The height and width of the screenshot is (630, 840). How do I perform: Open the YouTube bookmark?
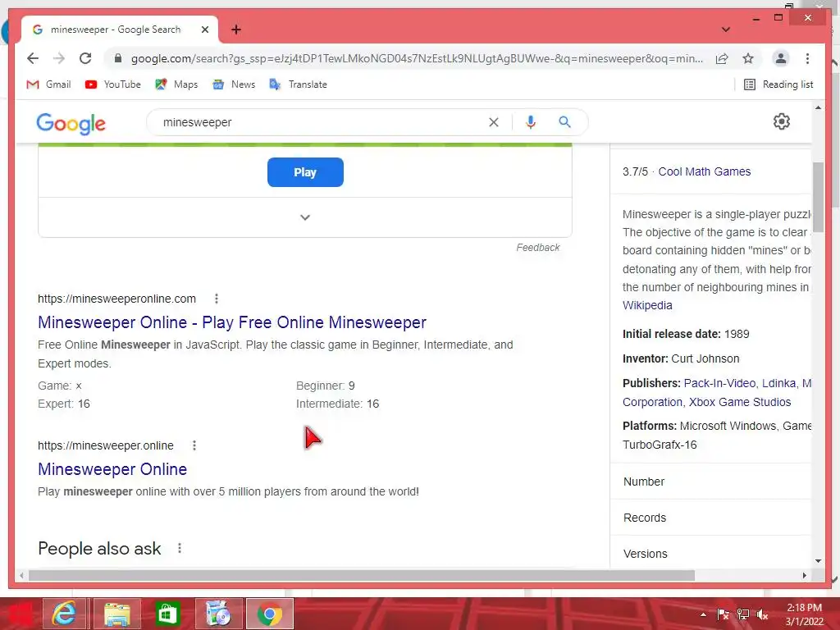click(112, 84)
